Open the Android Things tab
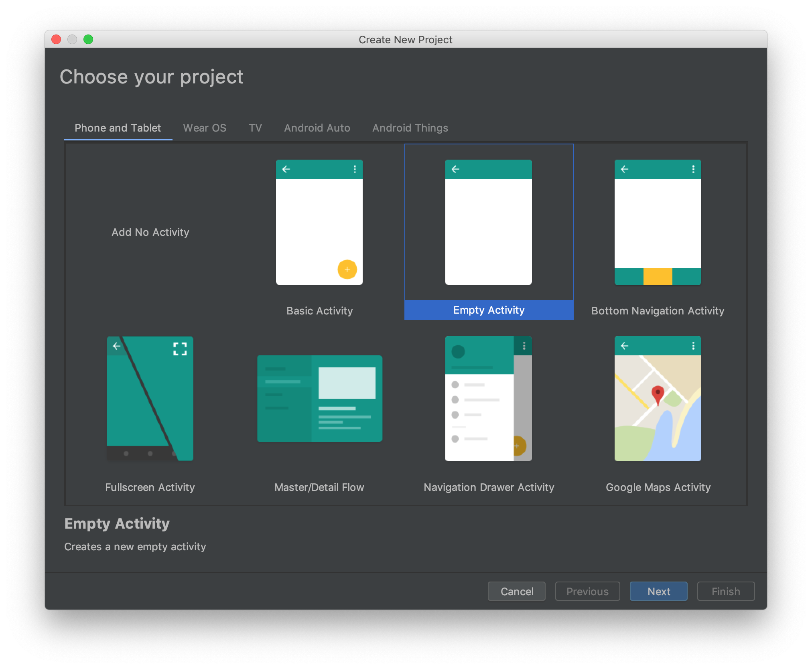Screen dimensions: 812x669 (x=410, y=128)
